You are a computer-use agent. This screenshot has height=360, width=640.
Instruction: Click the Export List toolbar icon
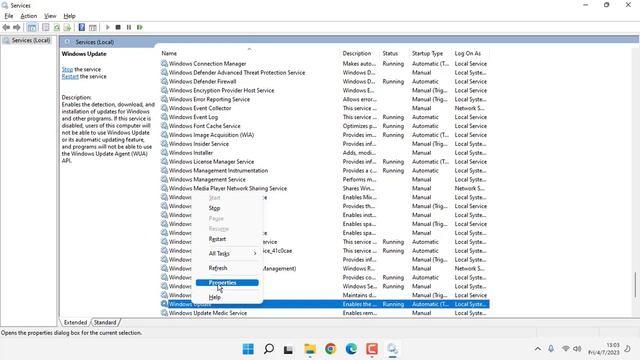pyautogui.click(x=67, y=27)
